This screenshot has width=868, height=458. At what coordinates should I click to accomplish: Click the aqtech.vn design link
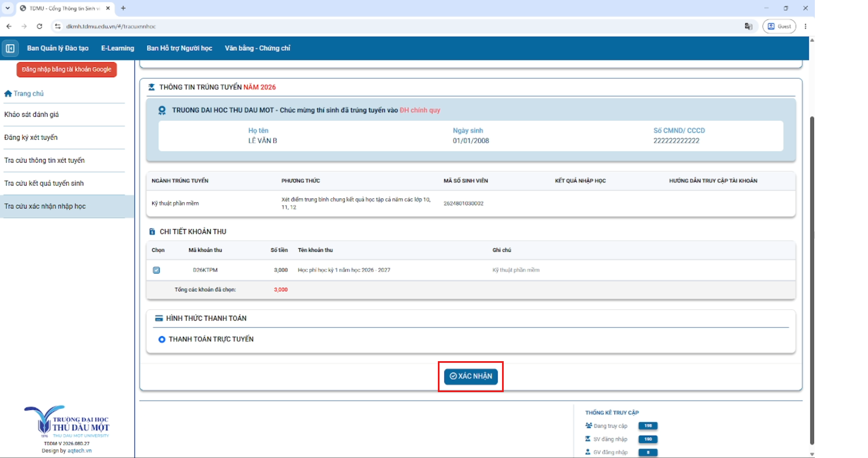click(x=79, y=451)
